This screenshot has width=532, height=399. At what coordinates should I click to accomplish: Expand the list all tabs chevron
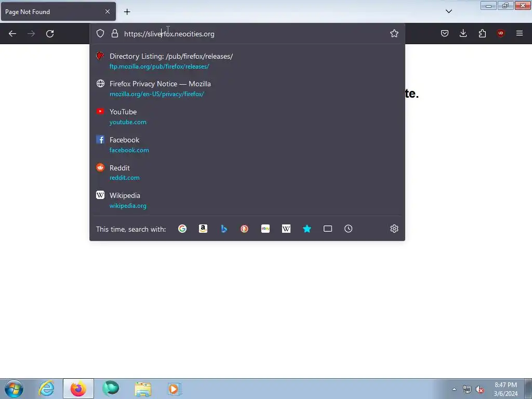point(448,11)
